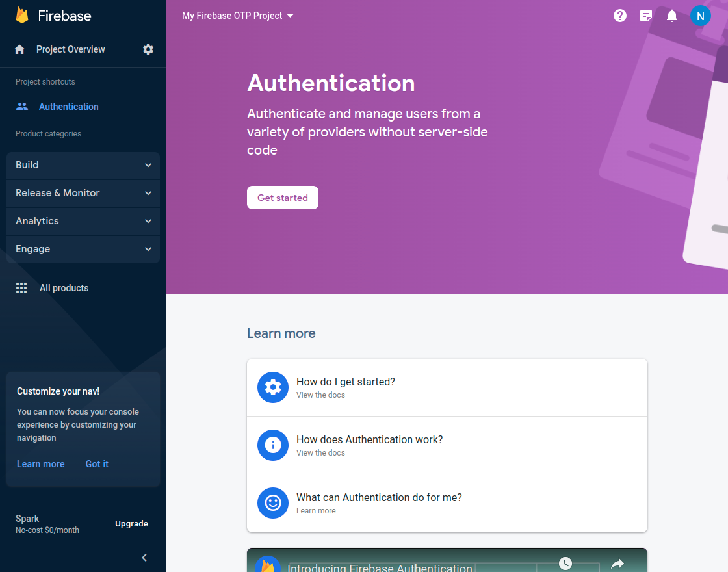The height and width of the screenshot is (572, 728).
Task: Click the video share arrow icon
Action: (x=617, y=564)
